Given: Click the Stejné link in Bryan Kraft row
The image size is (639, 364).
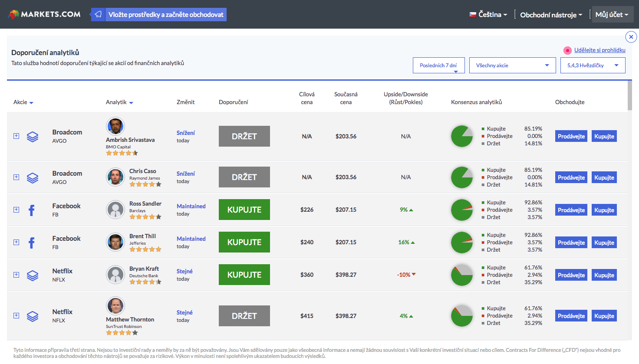Looking at the screenshot, I should point(184,271).
